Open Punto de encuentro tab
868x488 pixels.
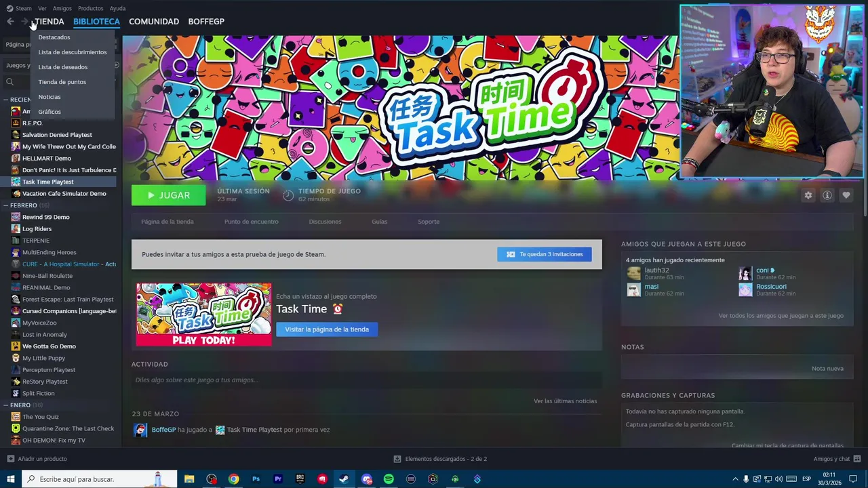[252, 222]
